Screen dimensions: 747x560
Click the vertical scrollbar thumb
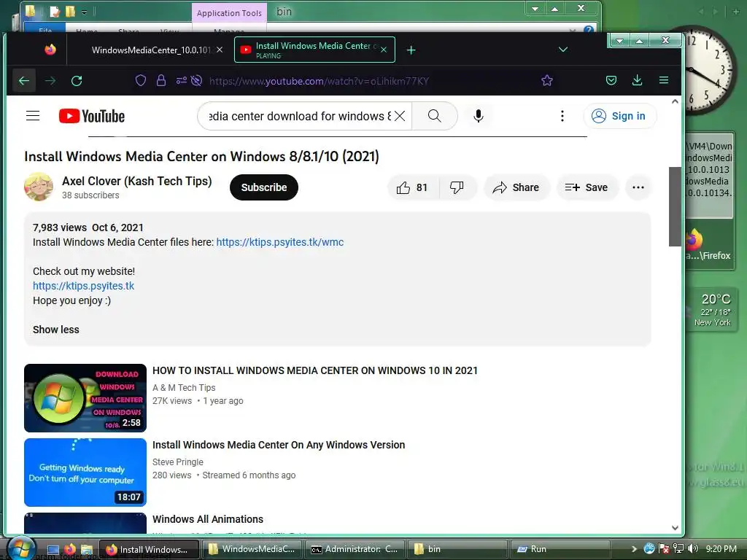pos(675,206)
